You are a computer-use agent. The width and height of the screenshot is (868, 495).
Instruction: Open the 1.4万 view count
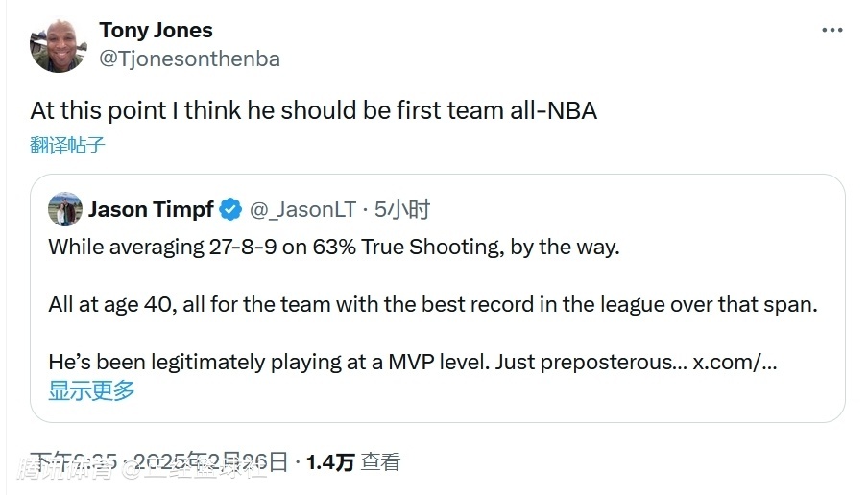click(x=330, y=462)
